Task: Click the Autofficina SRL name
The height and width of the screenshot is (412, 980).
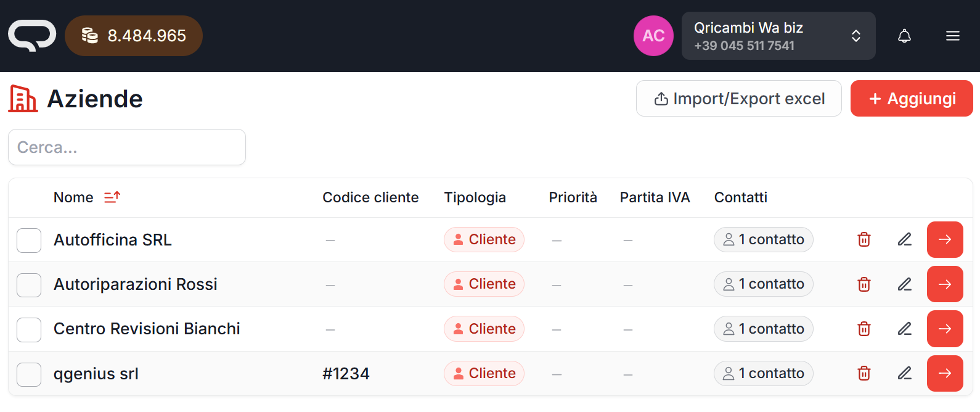Action: [113, 240]
